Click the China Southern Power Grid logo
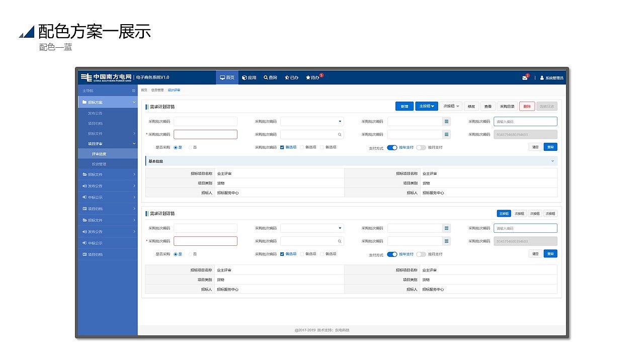 [106, 77]
